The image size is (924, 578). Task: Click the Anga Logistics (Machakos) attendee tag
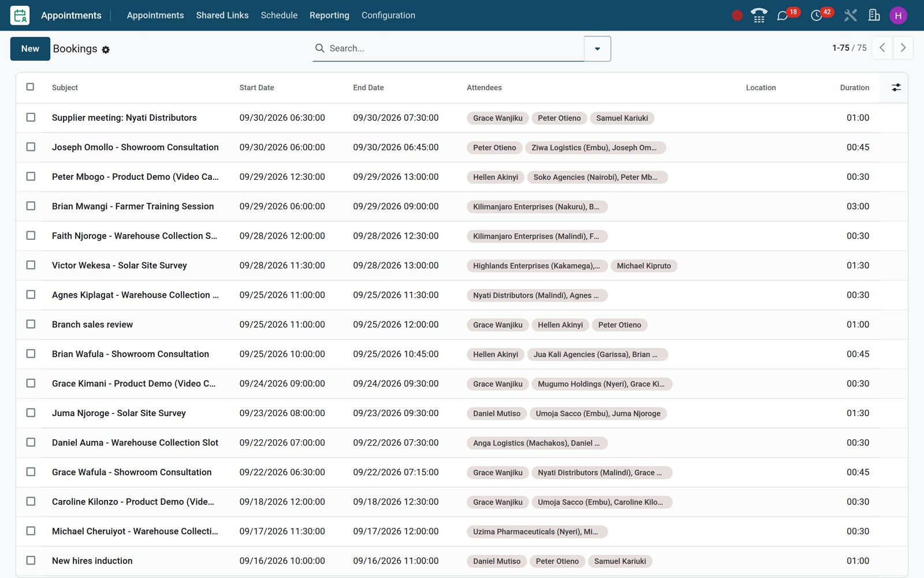pos(536,443)
